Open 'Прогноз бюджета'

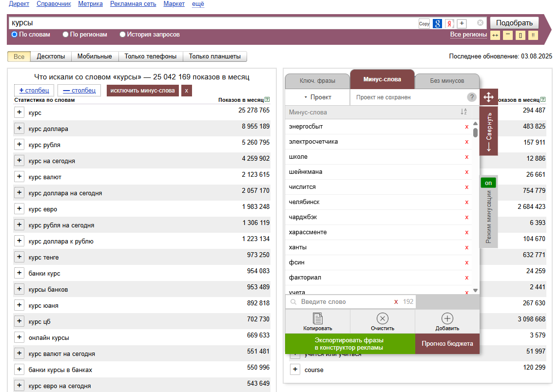coord(447,344)
